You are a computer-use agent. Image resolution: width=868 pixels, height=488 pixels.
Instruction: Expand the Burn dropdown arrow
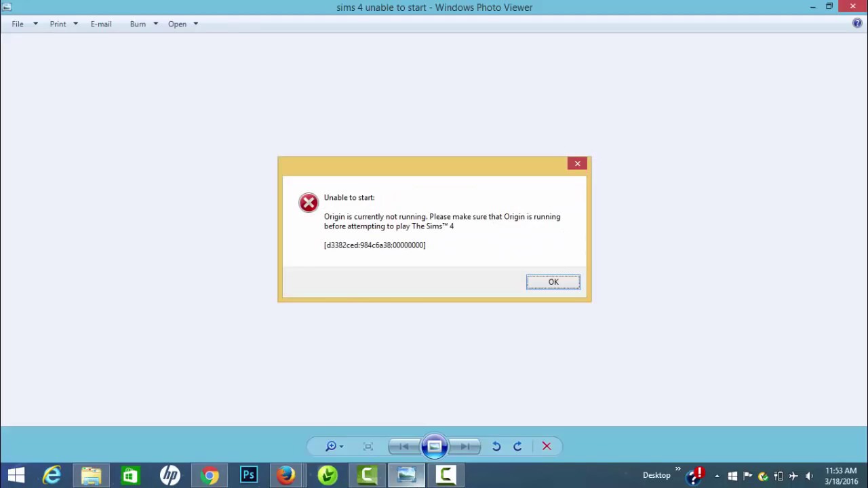155,24
